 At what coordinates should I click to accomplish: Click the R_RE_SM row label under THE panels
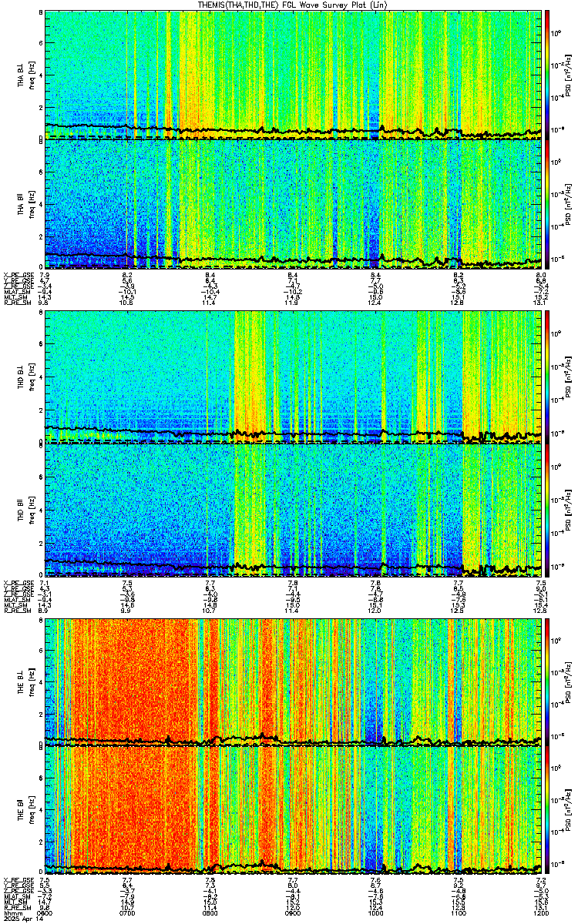coord(16,909)
